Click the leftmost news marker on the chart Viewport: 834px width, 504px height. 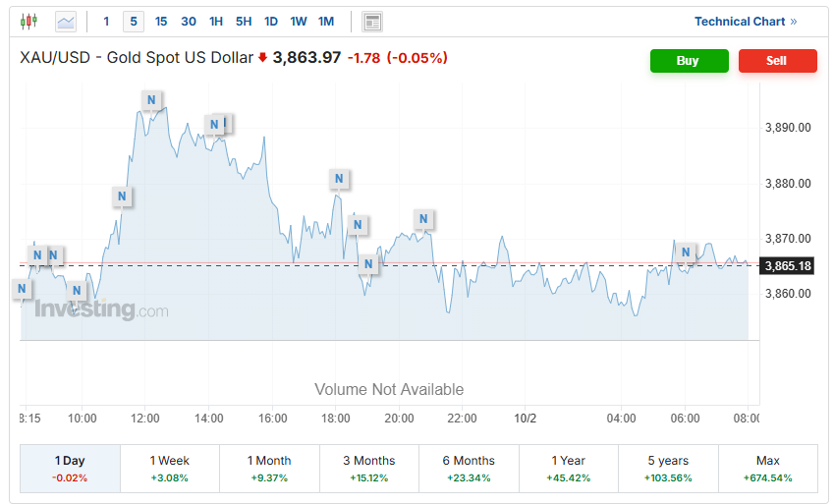point(22,289)
